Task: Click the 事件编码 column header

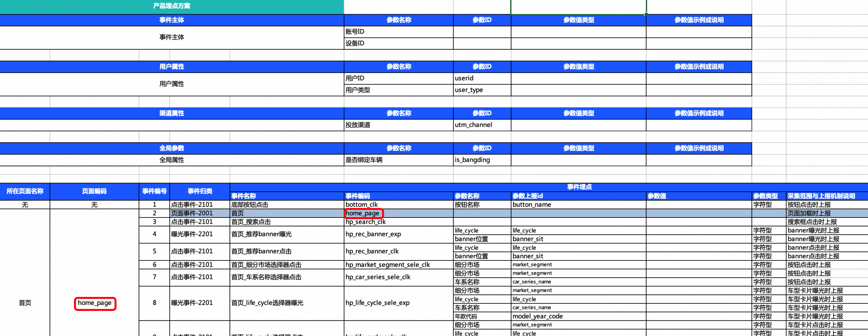Action: click(x=398, y=196)
